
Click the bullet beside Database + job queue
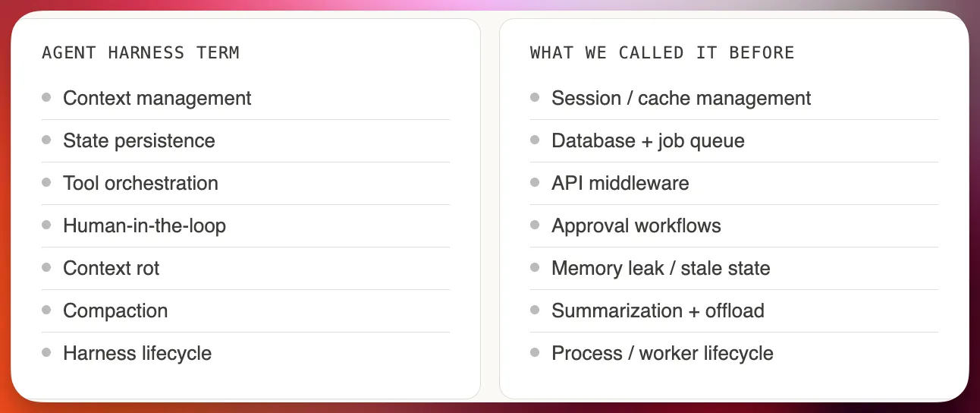pos(535,140)
